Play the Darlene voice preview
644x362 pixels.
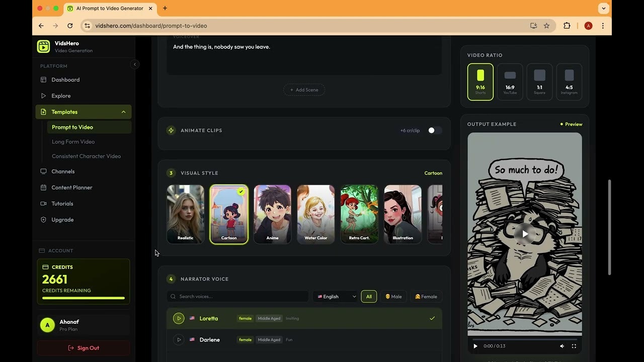(179, 340)
